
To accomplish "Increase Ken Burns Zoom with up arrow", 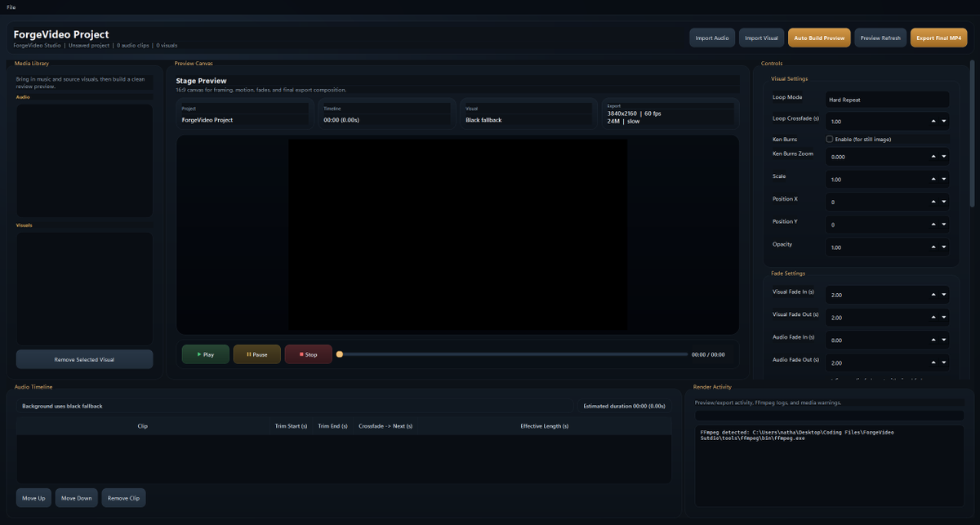I will [x=933, y=157].
